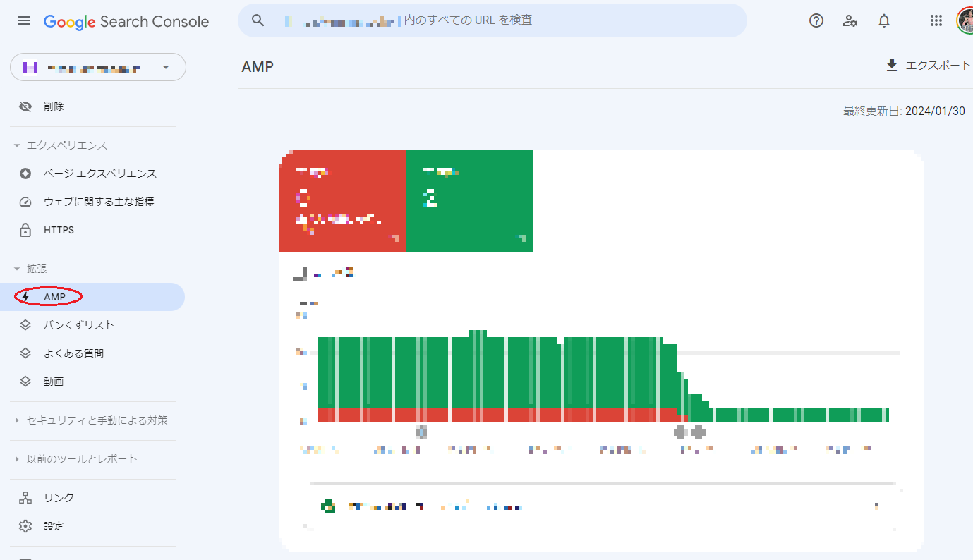Viewport: 973px width, 560px height.
Task: Open the user permissions icon
Action: [x=850, y=20]
